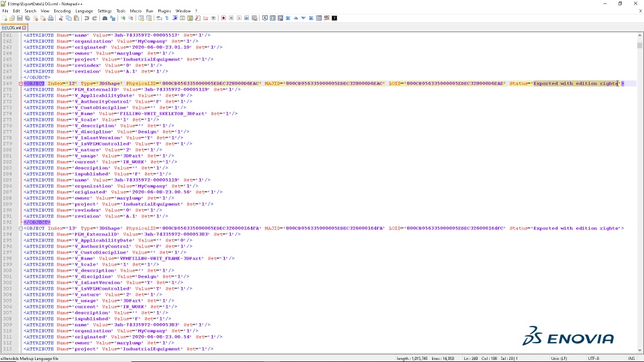Viewport: 644px width, 362px height.
Task: Zoom out using the toolbar icon
Action: pos(131,18)
